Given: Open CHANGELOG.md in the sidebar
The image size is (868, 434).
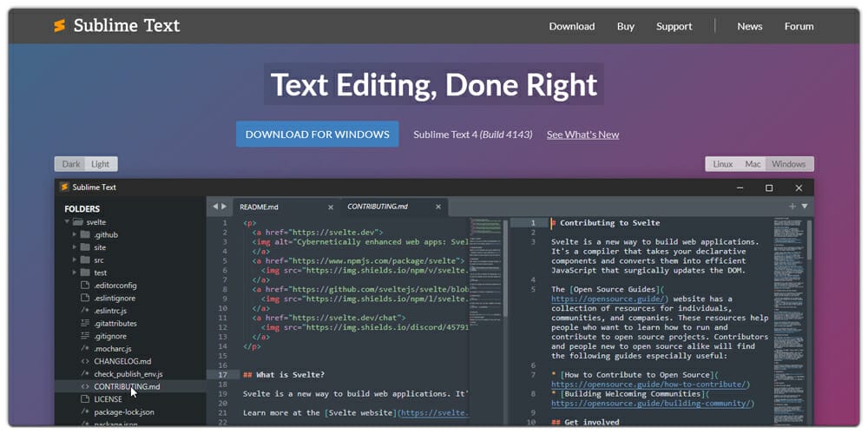Looking at the screenshot, I should (122, 361).
